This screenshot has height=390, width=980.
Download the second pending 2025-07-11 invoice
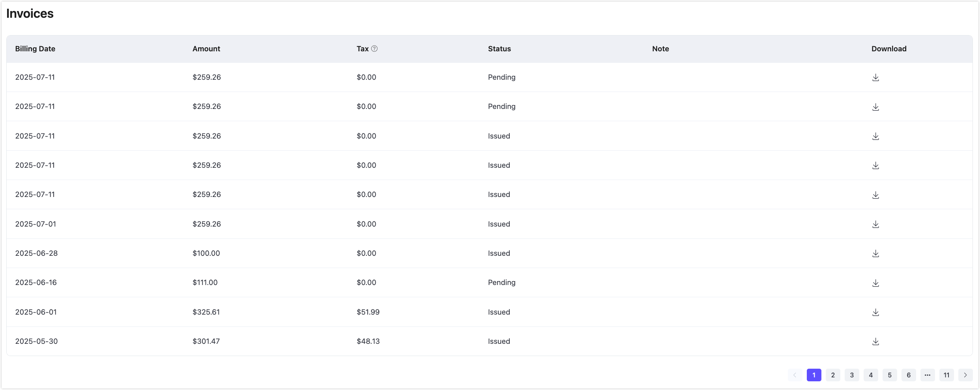[x=875, y=107]
